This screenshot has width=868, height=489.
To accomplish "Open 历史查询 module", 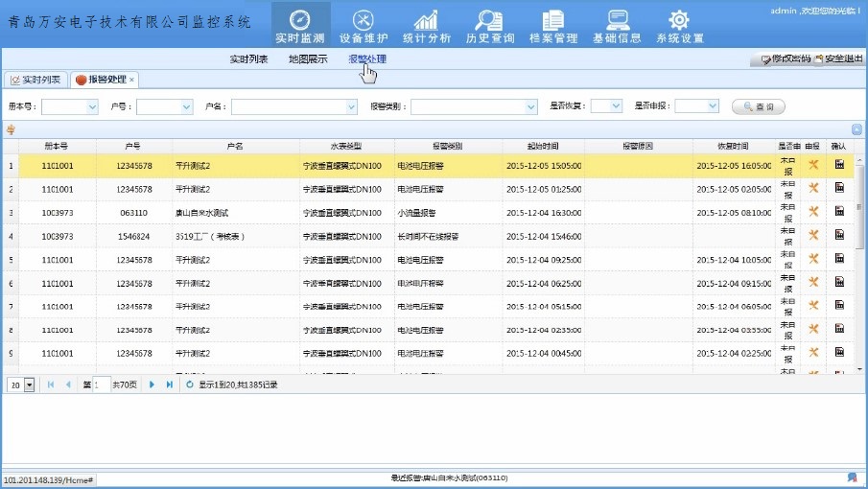I will 489,26.
